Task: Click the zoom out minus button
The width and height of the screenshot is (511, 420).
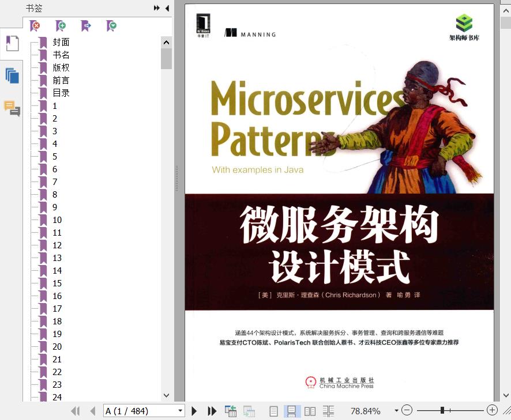Action: click(x=407, y=410)
